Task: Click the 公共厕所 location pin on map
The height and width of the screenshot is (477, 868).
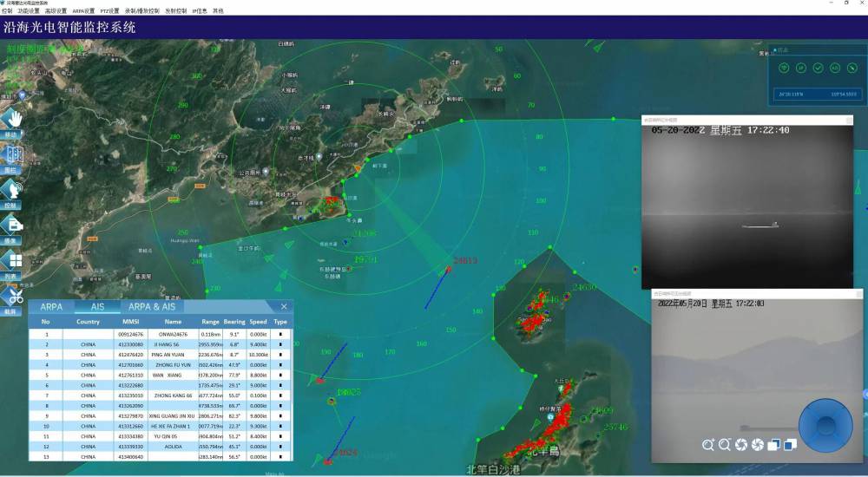Action: coord(266,172)
